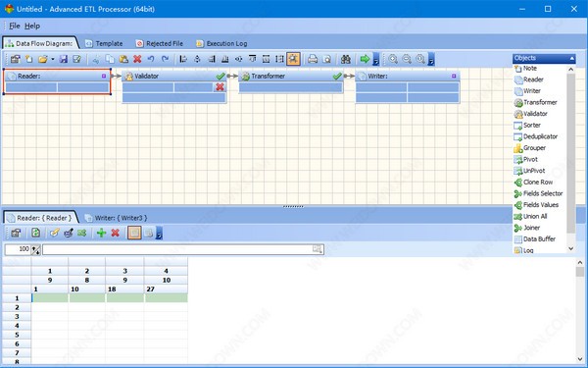Click the Save diskette icon in toolbar
The image size is (588, 368).
click(x=64, y=59)
